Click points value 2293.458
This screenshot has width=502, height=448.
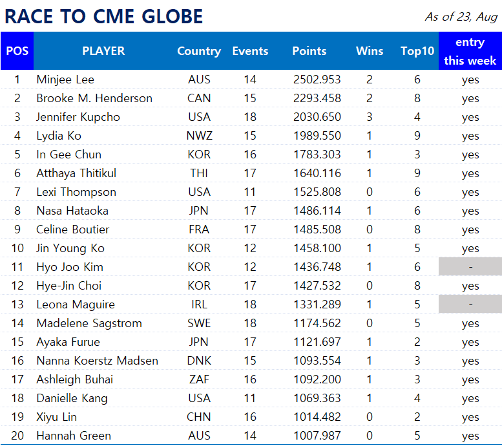317,98
